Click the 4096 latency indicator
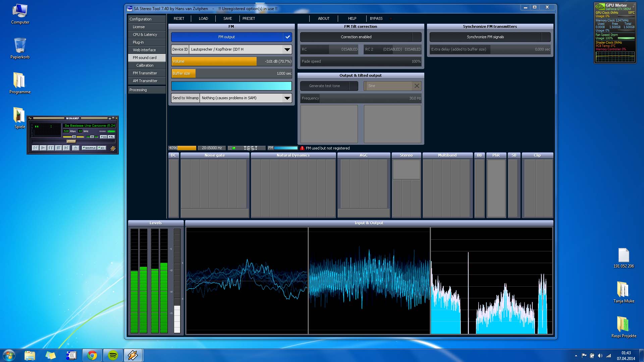 [182, 148]
